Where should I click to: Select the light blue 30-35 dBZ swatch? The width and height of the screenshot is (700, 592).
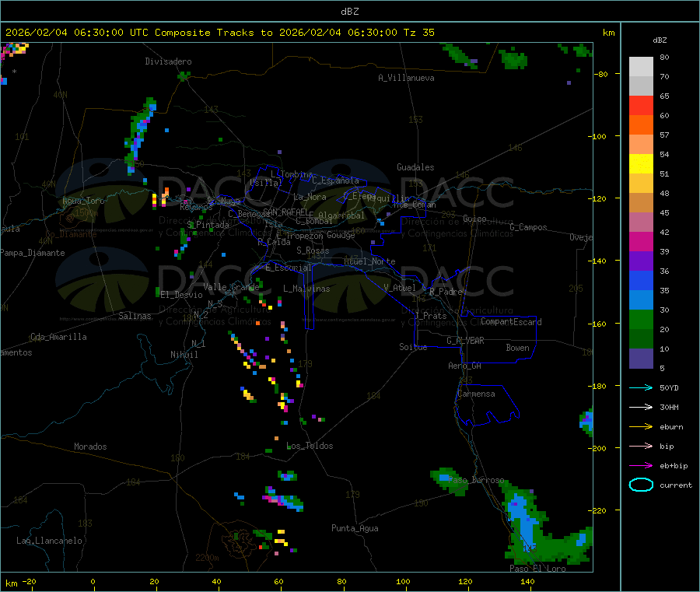coord(641,300)
